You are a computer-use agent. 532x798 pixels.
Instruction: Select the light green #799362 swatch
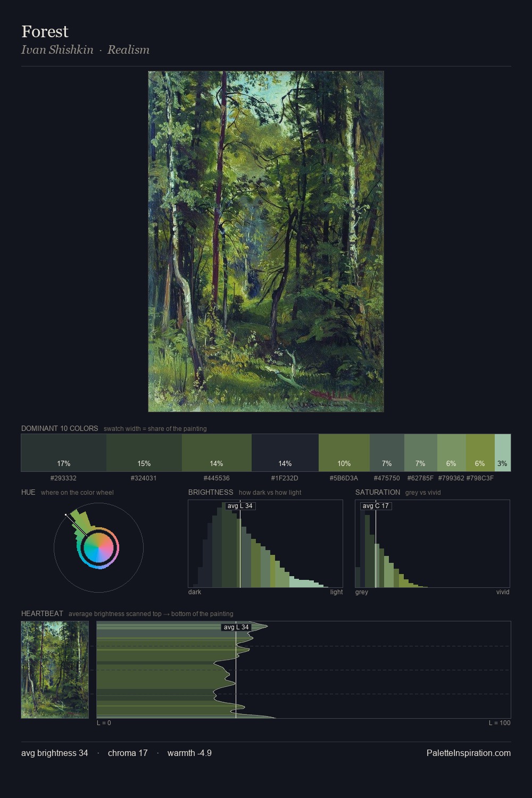[452, 453]
